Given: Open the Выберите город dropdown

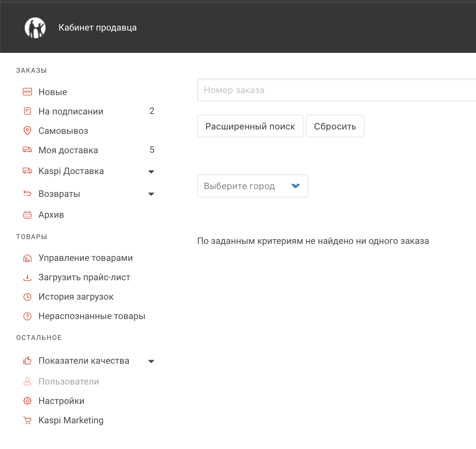Looking at the screenshot, I should pos(253,186).
